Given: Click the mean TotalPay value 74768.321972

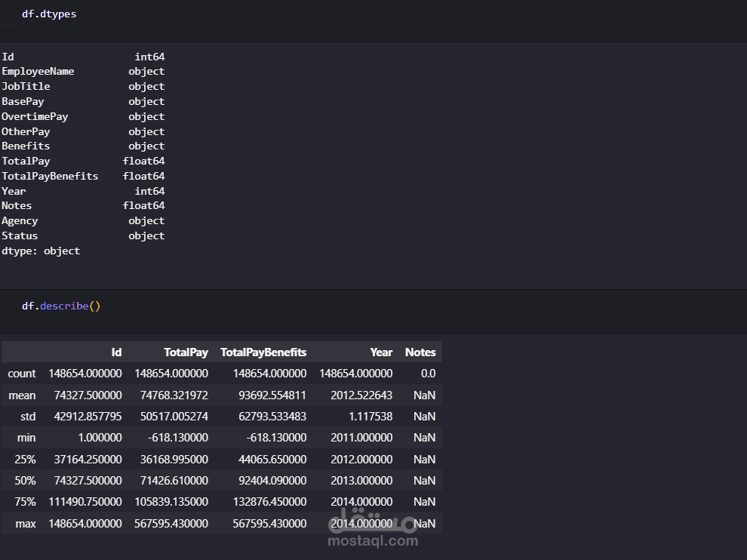Looking at the screenshot, I should [x=171, y=395].
